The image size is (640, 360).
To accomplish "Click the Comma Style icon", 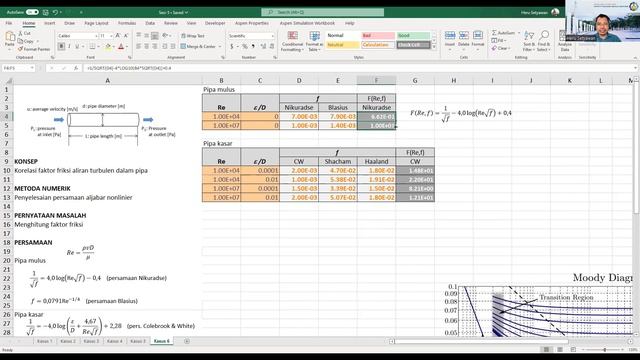I will (253, 47).
